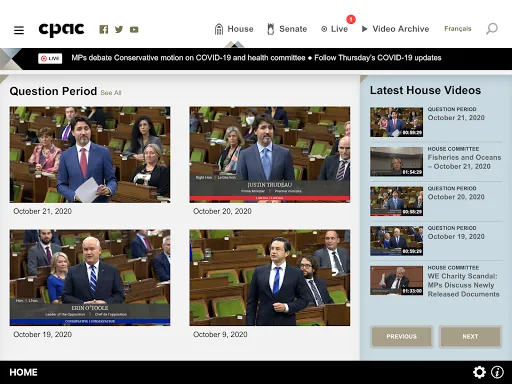Click the cpac logo
The width and height of the screenshot is (512, 384).
61,30
